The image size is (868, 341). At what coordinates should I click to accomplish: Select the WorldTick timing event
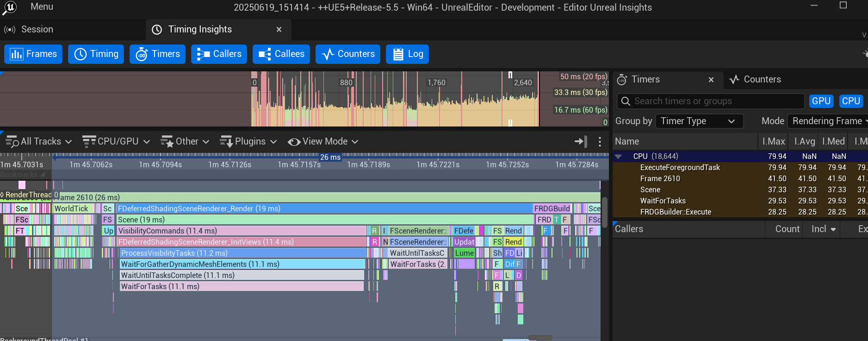[x=74, y=208]
